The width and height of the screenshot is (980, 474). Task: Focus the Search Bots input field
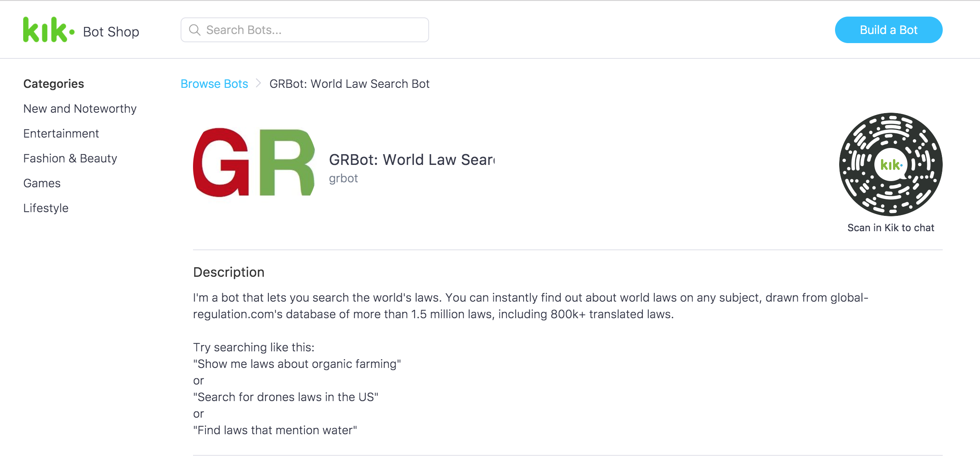304,30
